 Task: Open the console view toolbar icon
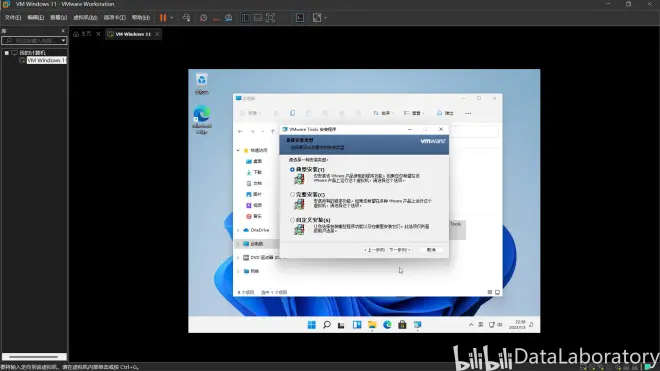click(300, 18)
